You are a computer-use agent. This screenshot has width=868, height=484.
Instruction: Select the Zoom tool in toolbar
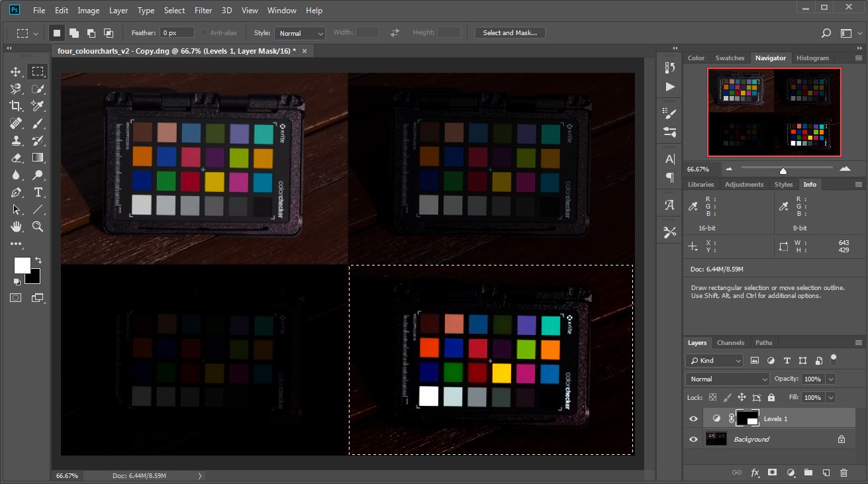pyautogui.click(x=38, y=226)
